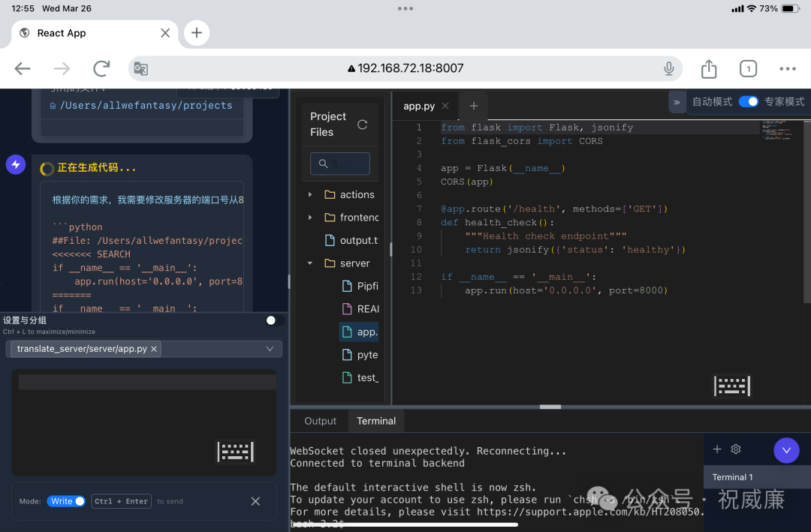Viewport: 811px width, 532px height.
Task: Click the Project Files heading
Action: 328,124
